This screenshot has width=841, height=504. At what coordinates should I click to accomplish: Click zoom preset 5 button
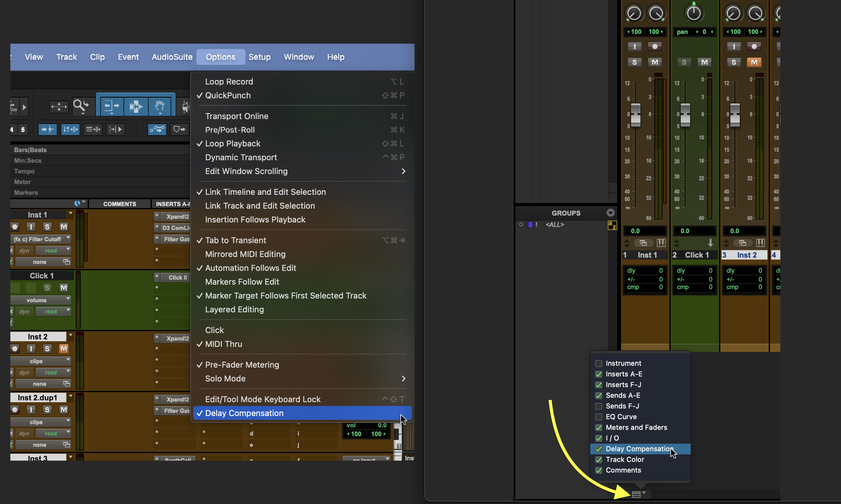coord(23,129)
